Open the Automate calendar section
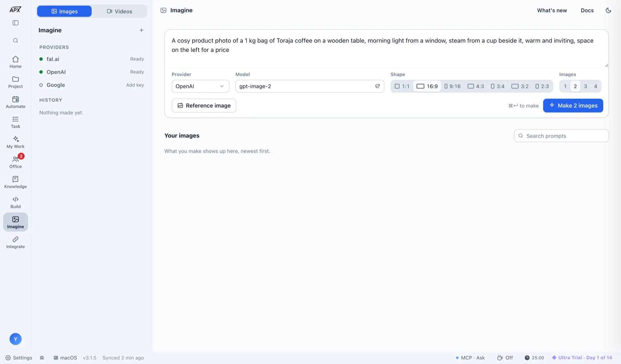The height and width of the screenshot is (364, 621). coord(16,102)
